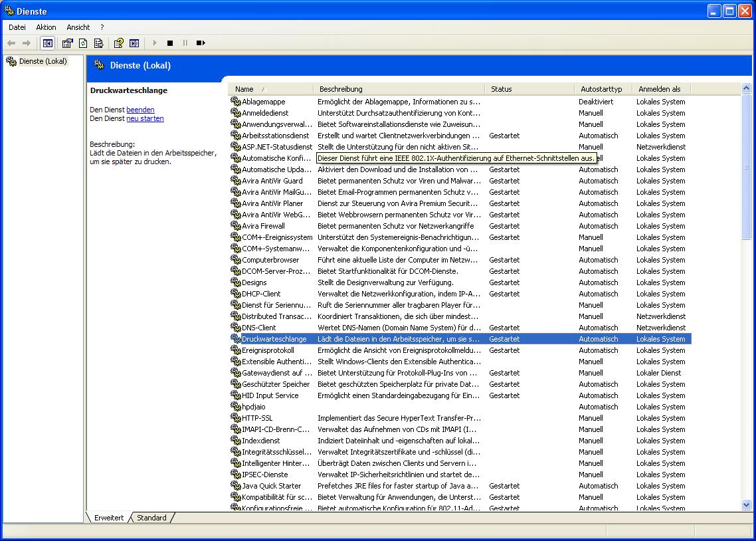
Task: Open the Aktion menu
Action: pyautogui.click(x=46, y=27)
